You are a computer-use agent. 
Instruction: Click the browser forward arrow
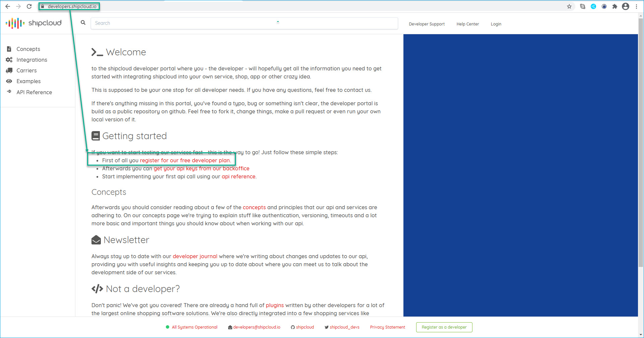pos(18,6)
